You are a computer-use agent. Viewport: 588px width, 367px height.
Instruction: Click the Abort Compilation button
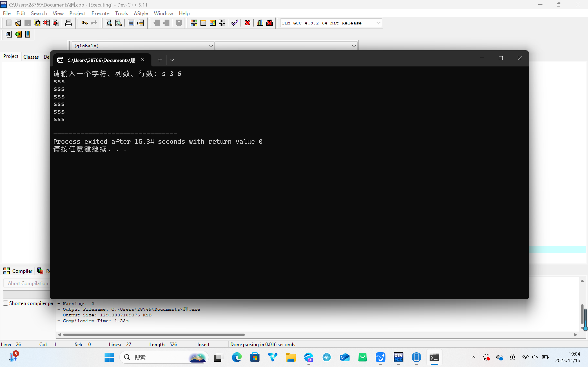(x=28, y=283)
